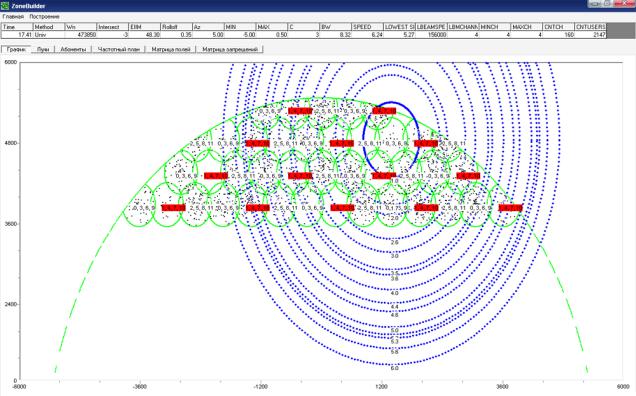Click the SPEED column header
The image size is (636, 396).
coord(367,27)
